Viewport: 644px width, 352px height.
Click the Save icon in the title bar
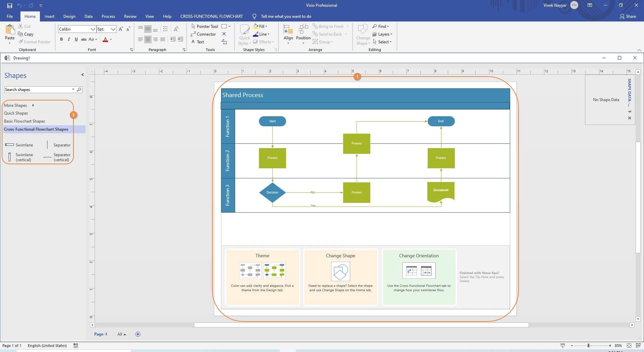[x=9, y=5]
